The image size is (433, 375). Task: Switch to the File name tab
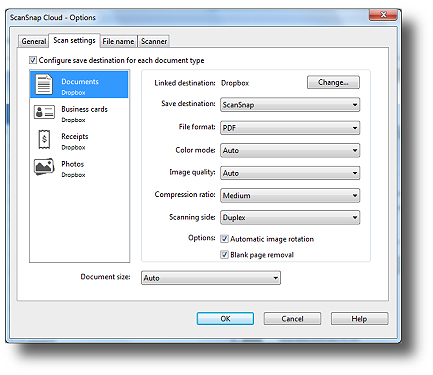[x=118, y=41]
